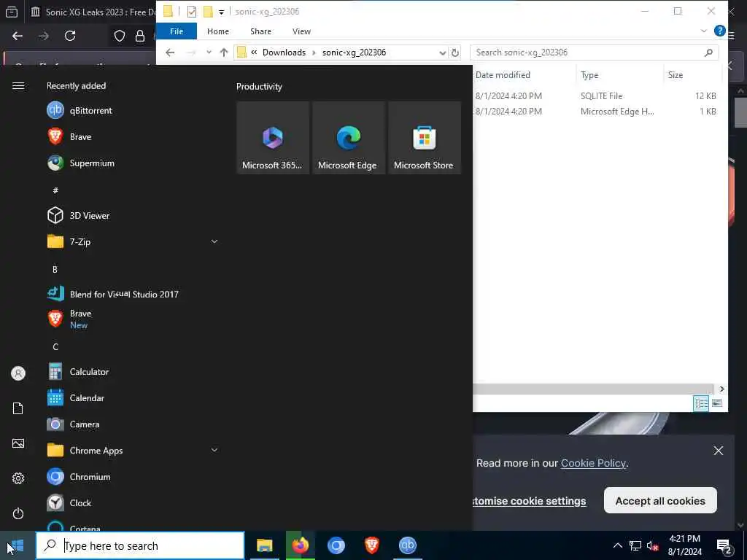Open the address bar history dropdown
747x560 pixels.
tap(442, 52)
